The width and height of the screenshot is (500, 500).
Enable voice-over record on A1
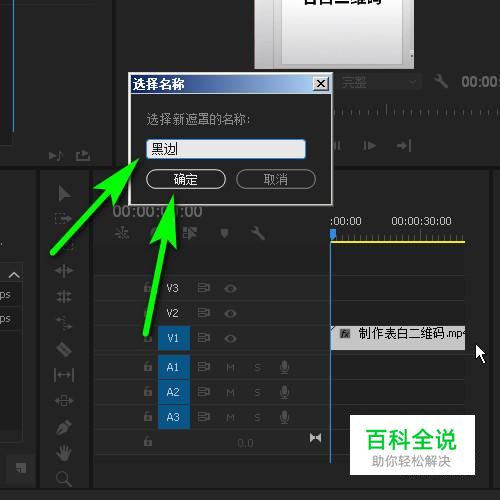pos(284,367)
